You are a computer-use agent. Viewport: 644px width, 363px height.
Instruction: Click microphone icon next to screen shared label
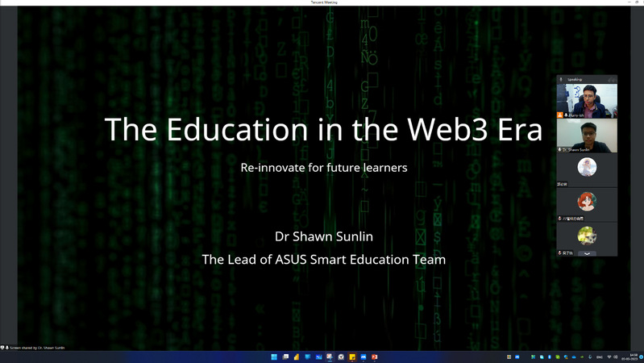[x=7, y=348]
